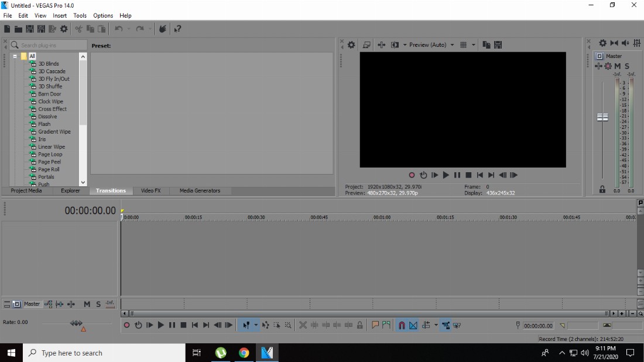Toggle the lock fader channels padlock
The image size is (644, 362).
tap(602, 189)
